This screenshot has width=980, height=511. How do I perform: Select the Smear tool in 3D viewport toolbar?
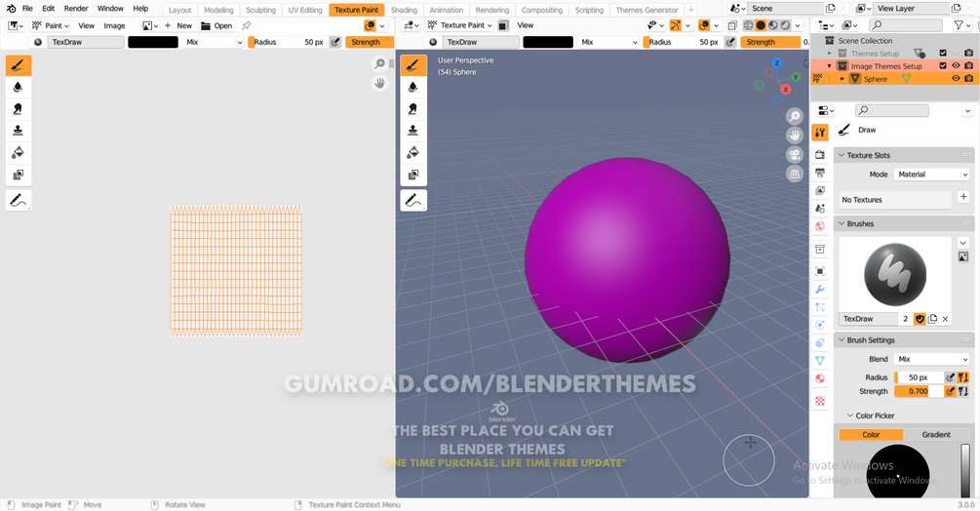tap(413, 109)
